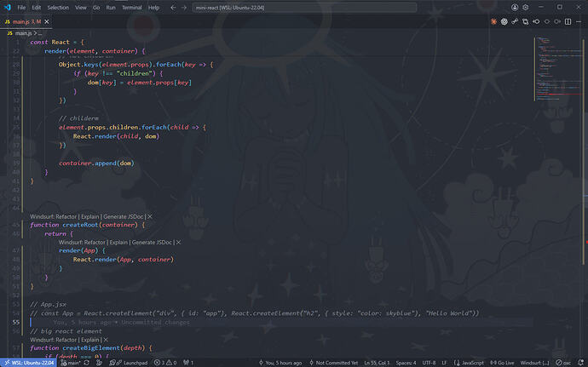Click the 'doc' status bar item

pyautogui.click(x=563, y=363)
